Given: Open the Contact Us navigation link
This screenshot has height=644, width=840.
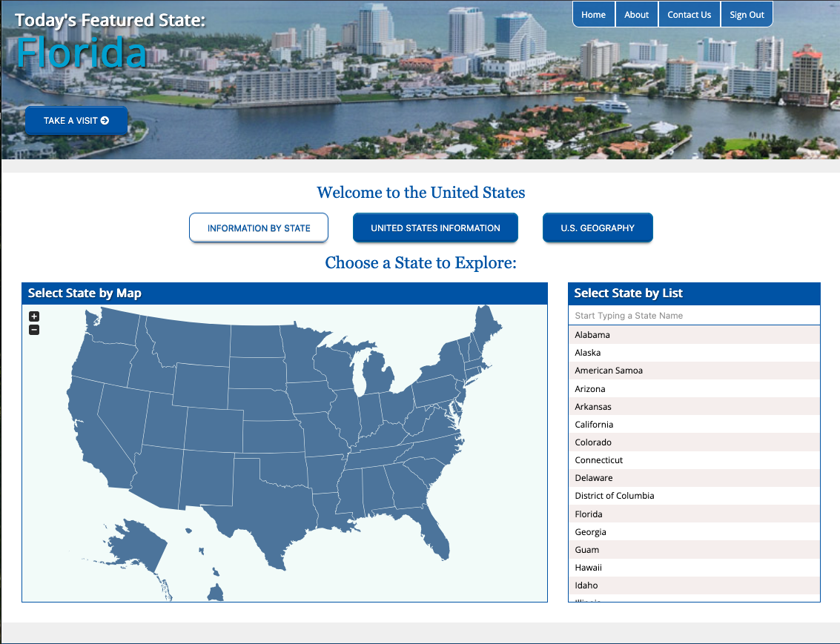Looking at the screenshot, I should click(689, 15).
